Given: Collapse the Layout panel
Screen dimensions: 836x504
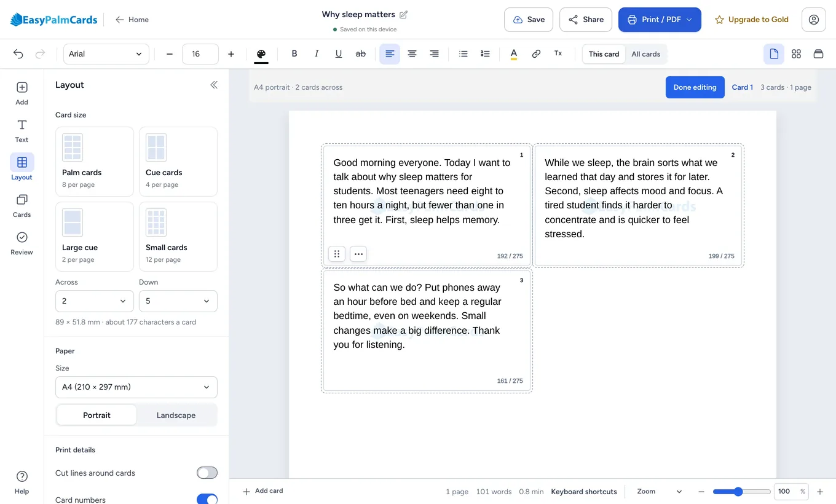Looking at the screenshot, I should click(214, 85).
